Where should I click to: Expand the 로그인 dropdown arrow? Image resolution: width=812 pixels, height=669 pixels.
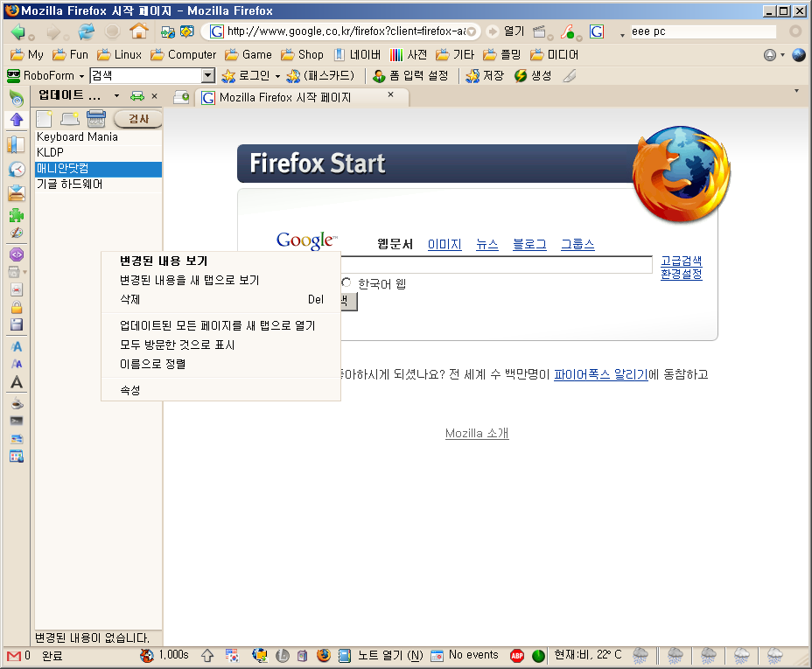[277, 77]
